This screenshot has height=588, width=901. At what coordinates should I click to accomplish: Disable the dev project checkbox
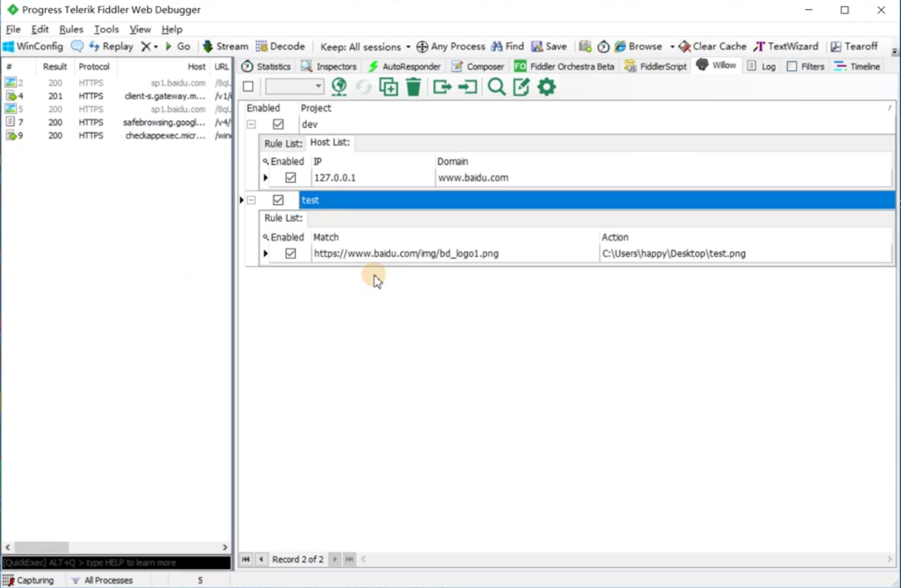(278, 124)
